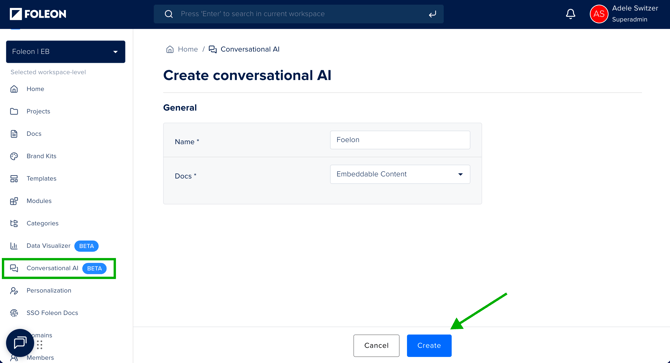Image resolution: width=670 pixels, height=363 pixels.
Task: Click the Docs file icon
Action: click(14, 134)
